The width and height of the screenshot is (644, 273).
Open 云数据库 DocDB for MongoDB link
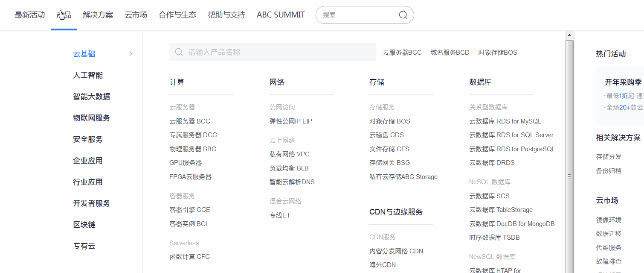point(512,224)
